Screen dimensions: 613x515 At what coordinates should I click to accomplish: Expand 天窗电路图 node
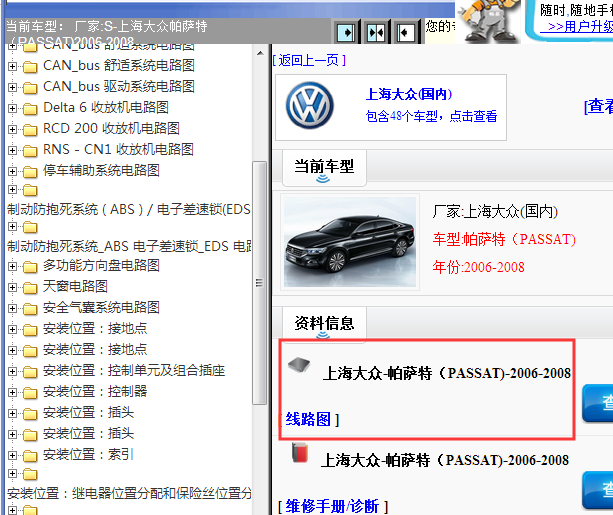click(12, 288)
